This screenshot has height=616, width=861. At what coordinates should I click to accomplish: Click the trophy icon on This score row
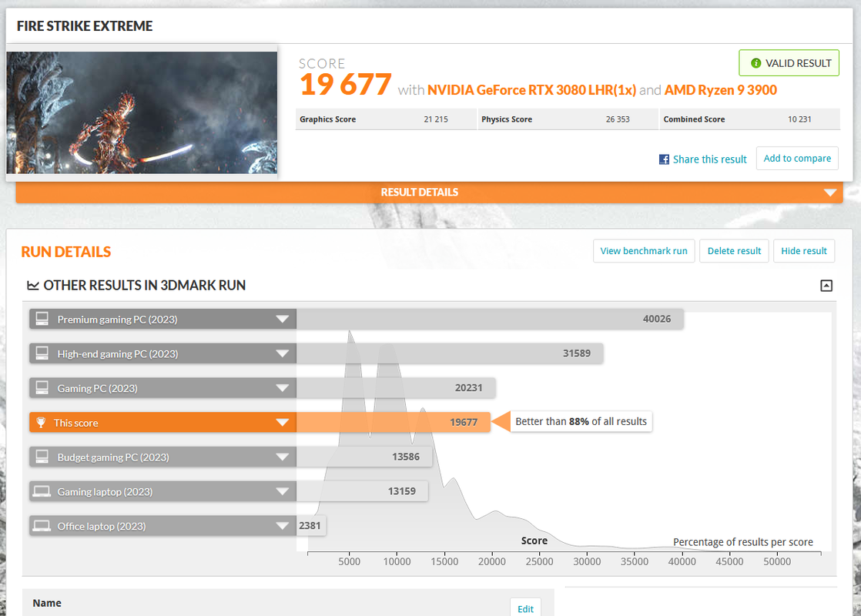tap(41, 422)
